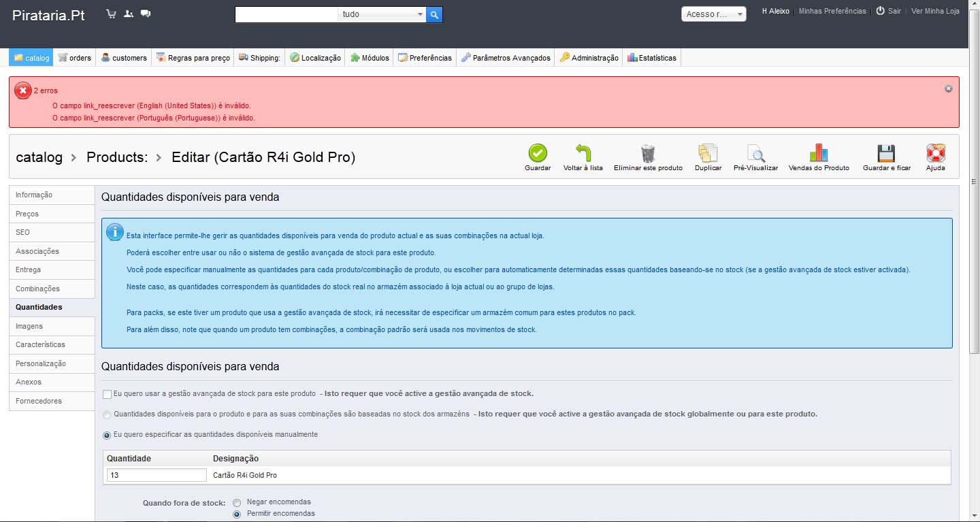Screen dimensions: 980x522
Task: Click the '2 erros' error heading
Action: pyautogui.click(x=46, y=91)
